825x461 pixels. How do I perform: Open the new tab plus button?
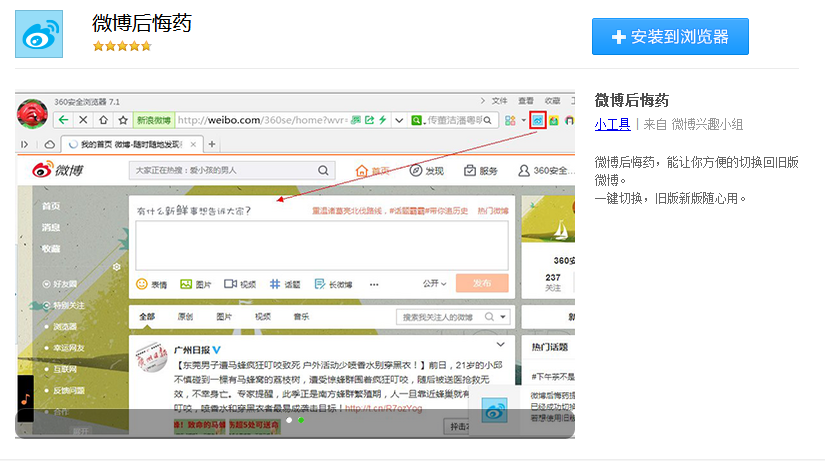point(212,144)
